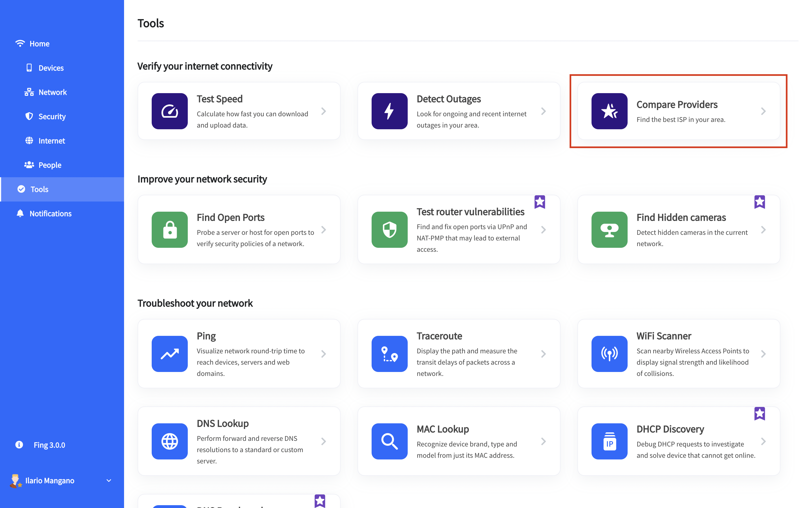Click the Fing 3.0.0 version link
This screenshot has height=508, width=812.
point(49,445)
